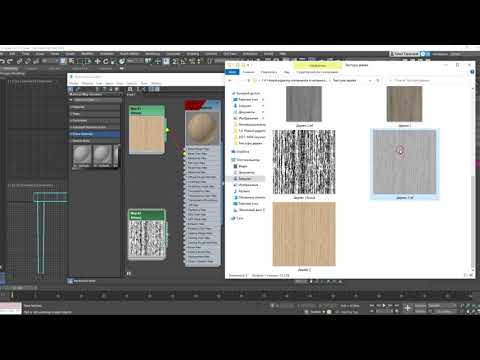Select the black-white bump Bitmap node
The height and width of the screenshot is (360, 480).
147,234
